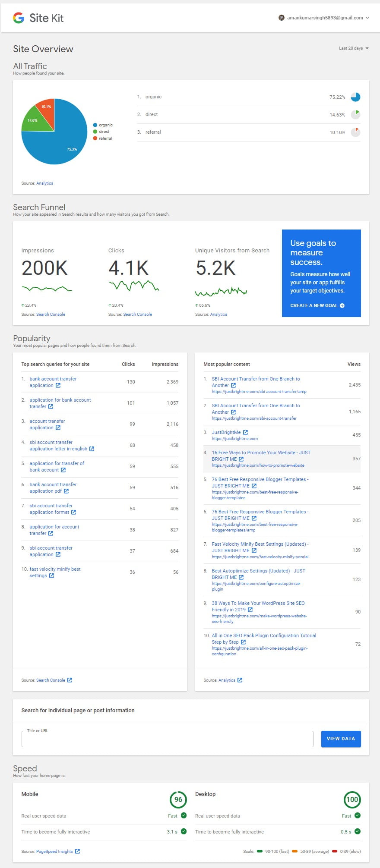Select the direct legend dot
The image size is (380, 868).
(x=95, y=132)
